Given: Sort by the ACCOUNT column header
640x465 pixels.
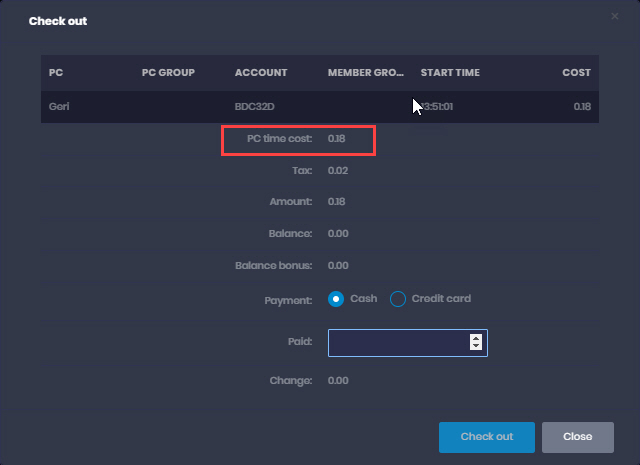Looking at the screenshot, I should click(261, 73).
